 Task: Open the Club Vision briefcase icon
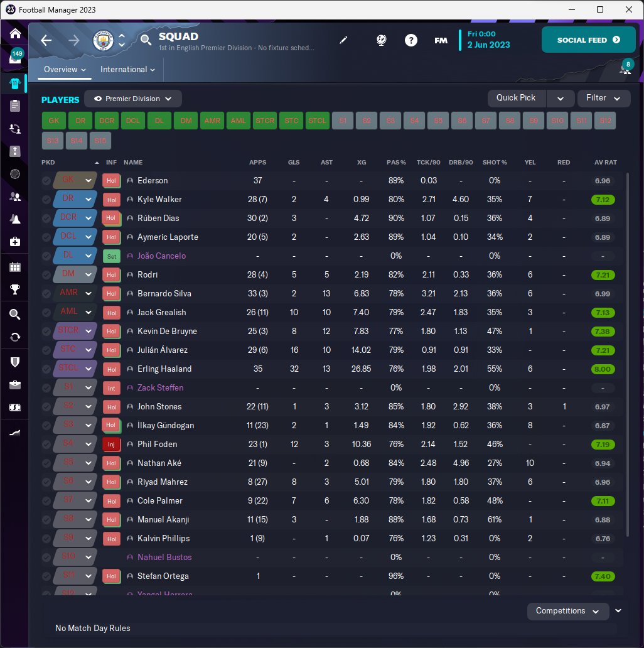pyautogui.click(x=15, y=385)
